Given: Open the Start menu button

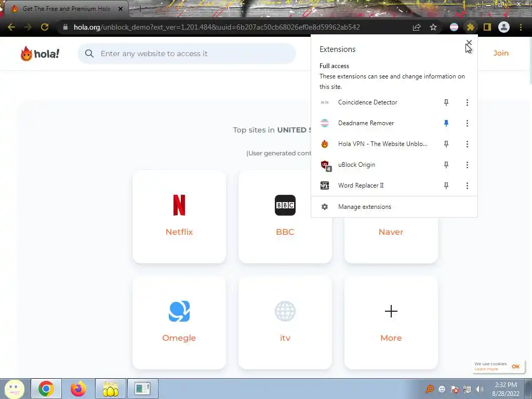Looking at the screenshot, I should (14, 389).
